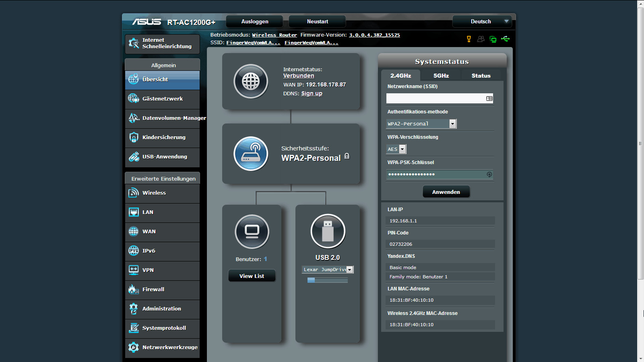Switch to the Status tab
Image resolution: width=644 pixels, height=362 pixels.
pyautogui.click(x=481, y=76)
